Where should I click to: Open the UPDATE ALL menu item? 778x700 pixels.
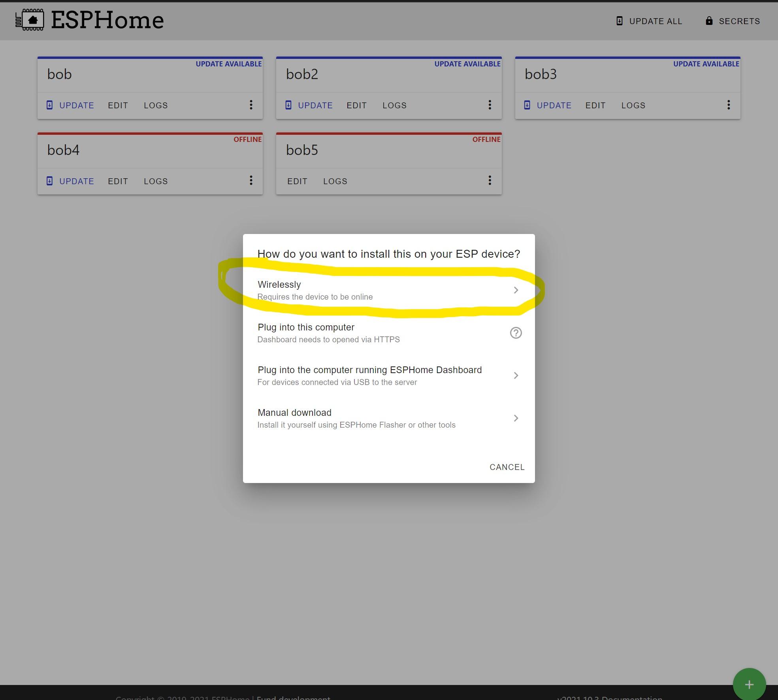click(x=655, y=21)
